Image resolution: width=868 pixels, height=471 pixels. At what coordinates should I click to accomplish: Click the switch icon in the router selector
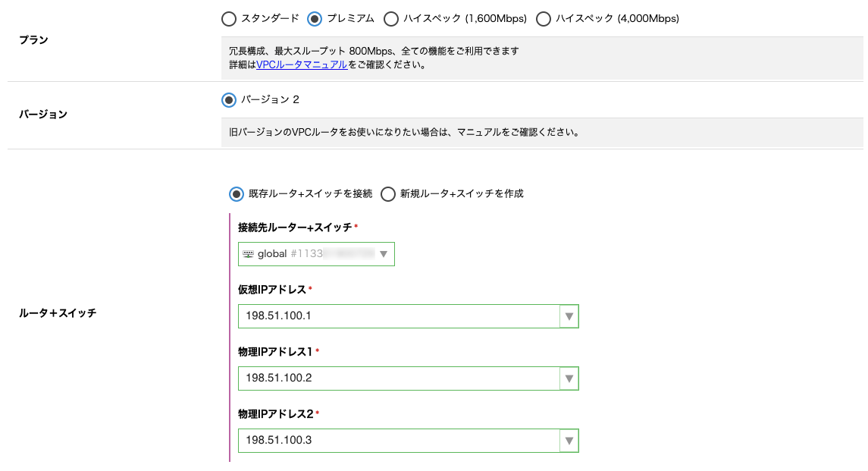pyautogui.click(x=249, y=254)
